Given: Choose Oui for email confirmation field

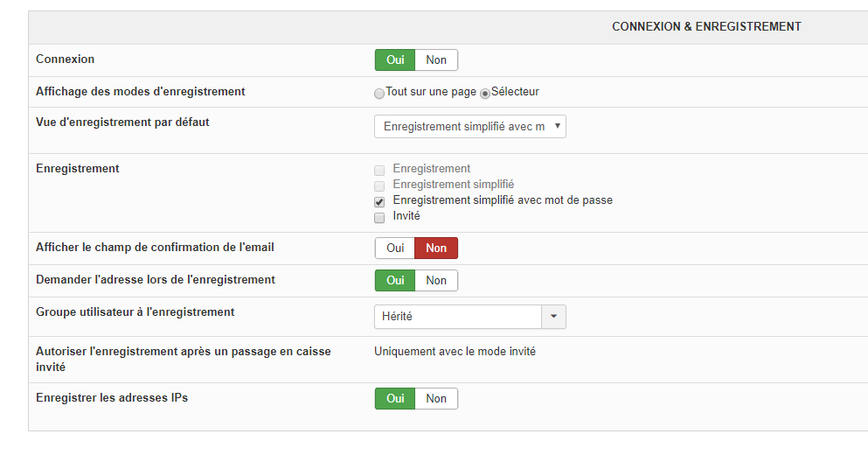Looking at the screenshot, I should (395, 248).
